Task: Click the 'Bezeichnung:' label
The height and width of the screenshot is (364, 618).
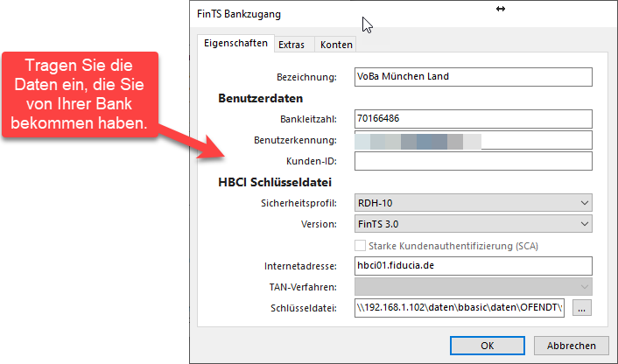Action: (x=306, y=77)
